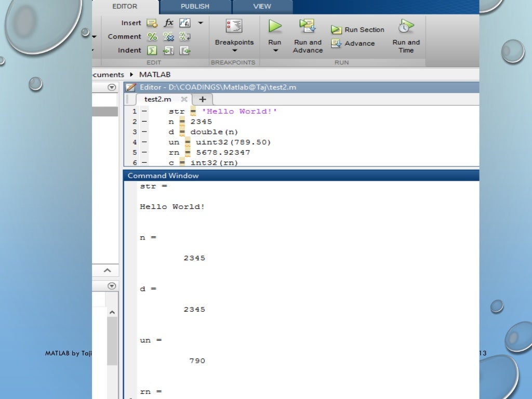Switch to the PUBLISH ribbon tab
The image size is (532, 399).
pyautogui.click(x=195, y=6)
